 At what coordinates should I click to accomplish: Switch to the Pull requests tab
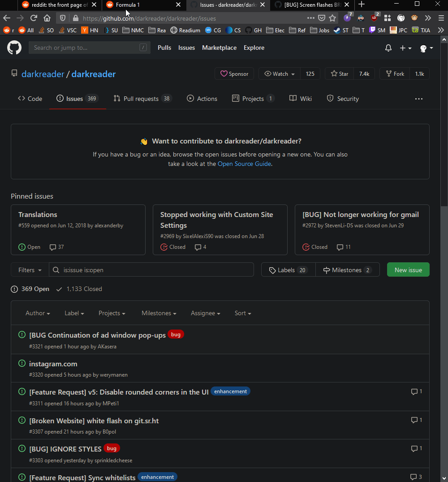click(x=142, y=98)
